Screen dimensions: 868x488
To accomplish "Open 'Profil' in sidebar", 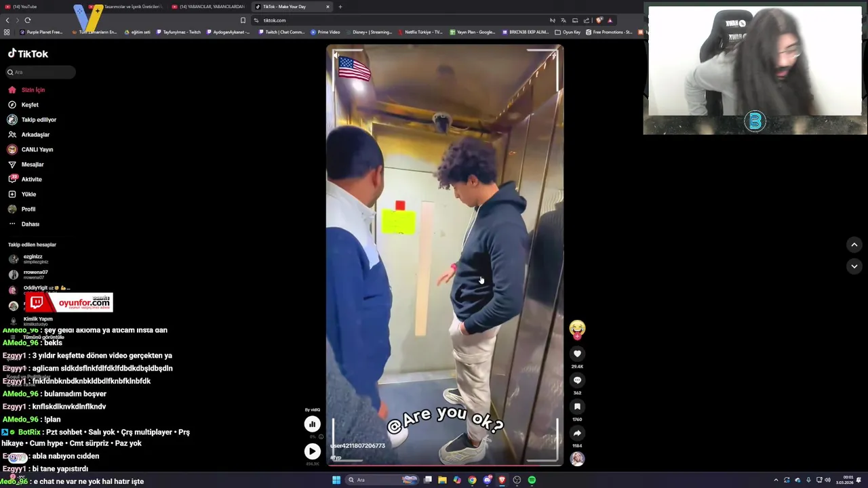I will click(x=22, y=209).
